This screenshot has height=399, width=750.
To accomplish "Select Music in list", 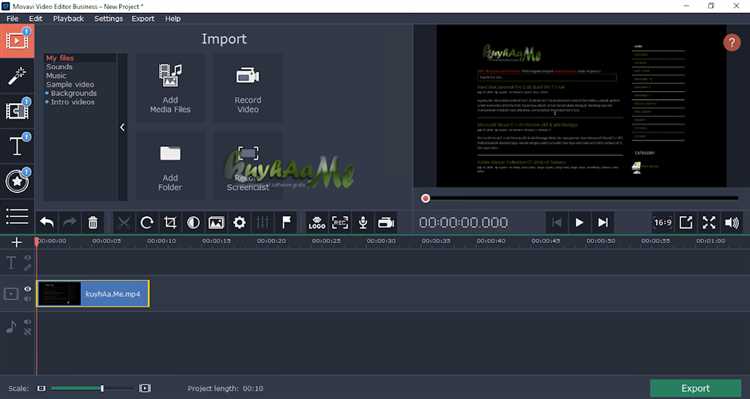I will pyautogui.click(x=56, y=76).
